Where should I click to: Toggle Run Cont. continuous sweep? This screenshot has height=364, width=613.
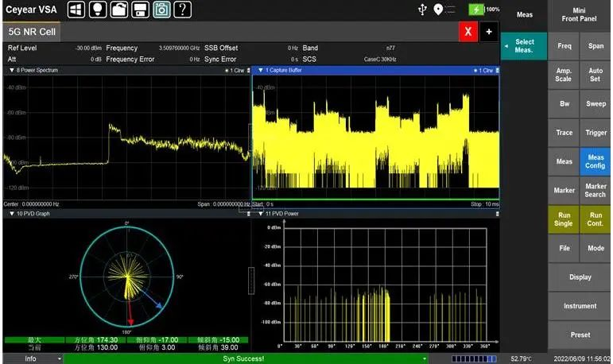click(596, 219)
